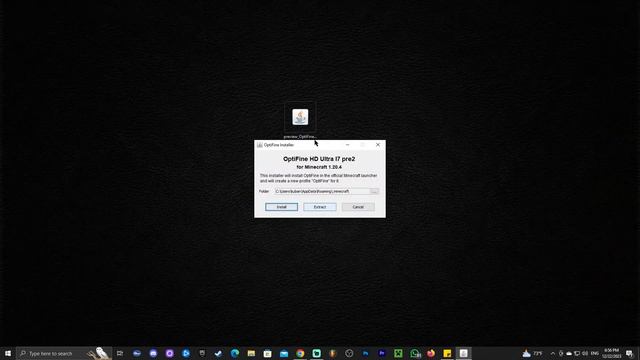This screenshot has width=640, height=360.
Task: Open File Explorer from the taskbar
Action: point(251,353)
